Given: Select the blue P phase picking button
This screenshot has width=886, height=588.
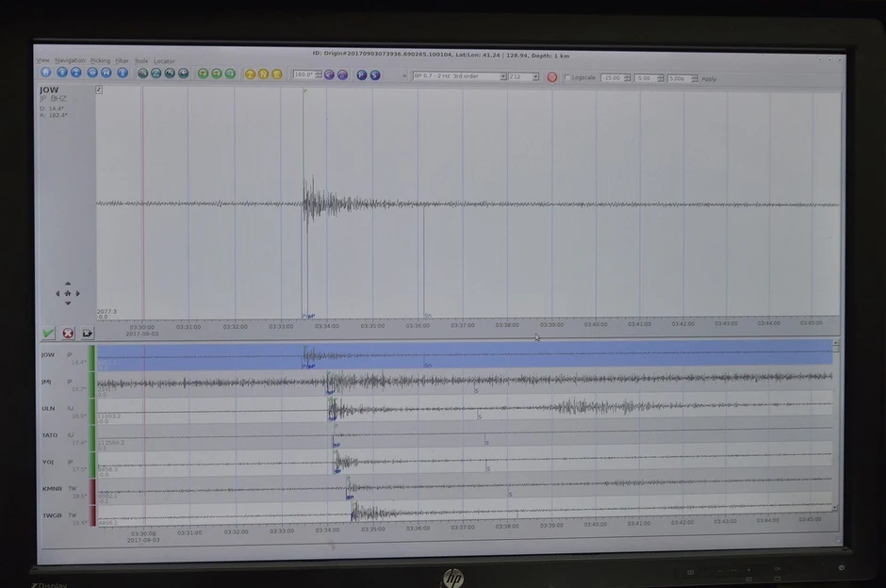Looking at the screenshot, I should 361,74.
